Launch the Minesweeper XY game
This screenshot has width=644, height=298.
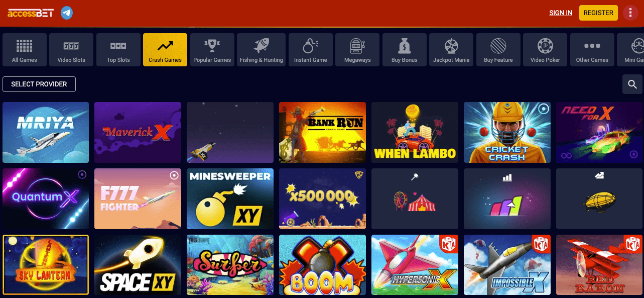click(x=230, y=198)
